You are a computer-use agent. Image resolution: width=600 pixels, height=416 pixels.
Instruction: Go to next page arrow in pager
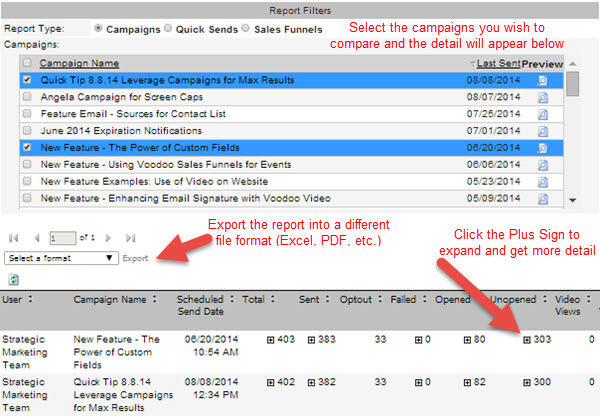pos(107,238)
